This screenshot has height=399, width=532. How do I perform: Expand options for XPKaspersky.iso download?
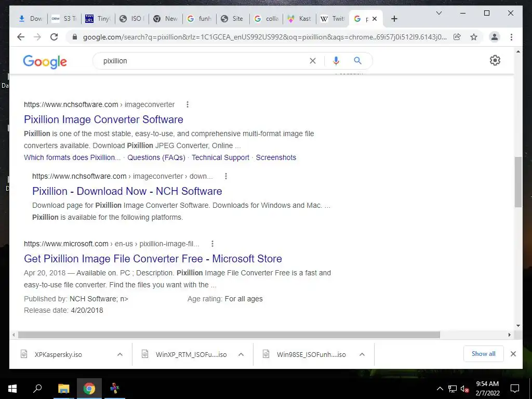click(x=120, y=354)
